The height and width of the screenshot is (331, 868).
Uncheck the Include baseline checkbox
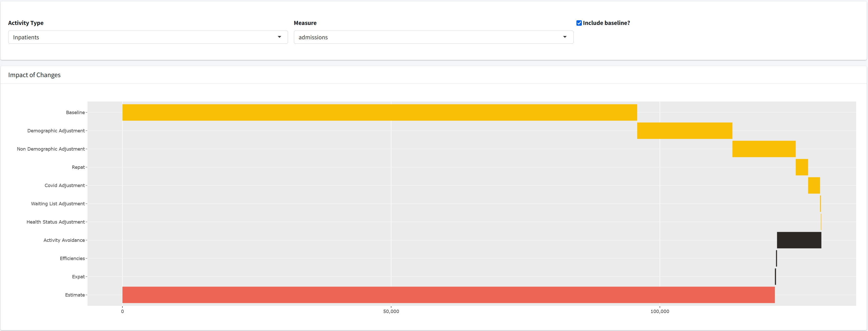click(579, 23)
